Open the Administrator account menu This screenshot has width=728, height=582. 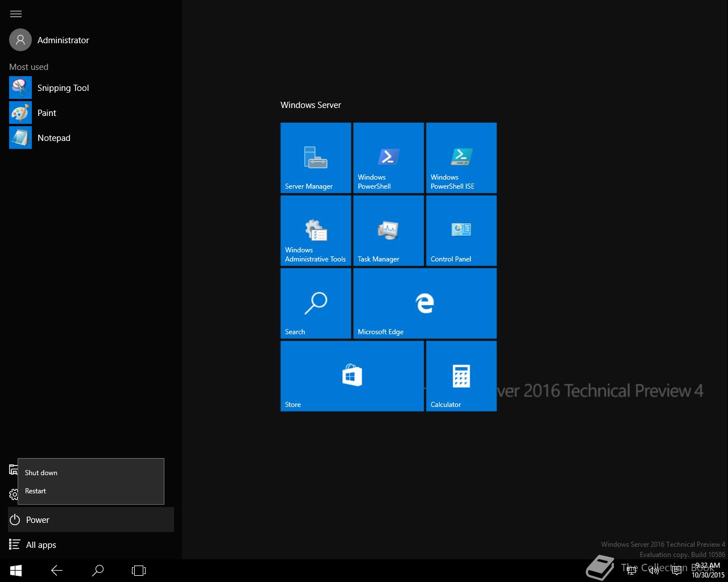click(x=49, y=40)
